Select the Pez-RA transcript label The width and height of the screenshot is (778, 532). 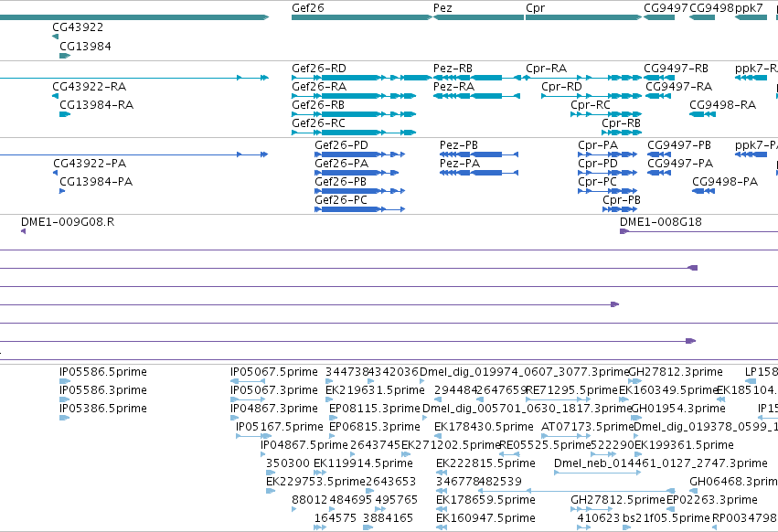(x=453, y=87)
